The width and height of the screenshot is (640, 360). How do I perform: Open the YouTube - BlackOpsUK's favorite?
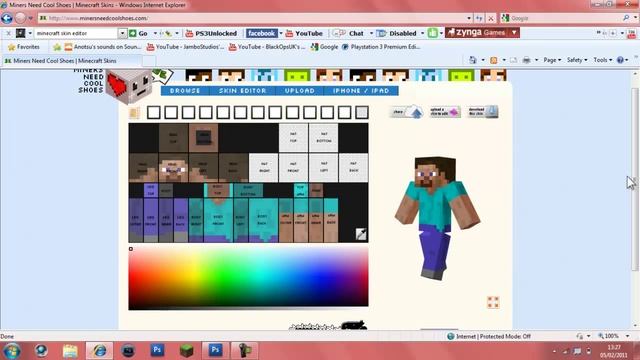point(267,47)
